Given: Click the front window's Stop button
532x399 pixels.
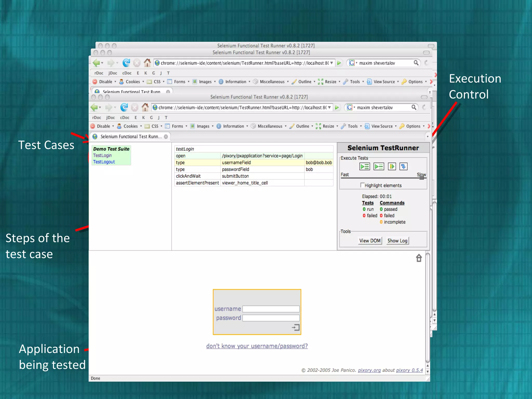Looking at the screenshot, I should 135,107.
